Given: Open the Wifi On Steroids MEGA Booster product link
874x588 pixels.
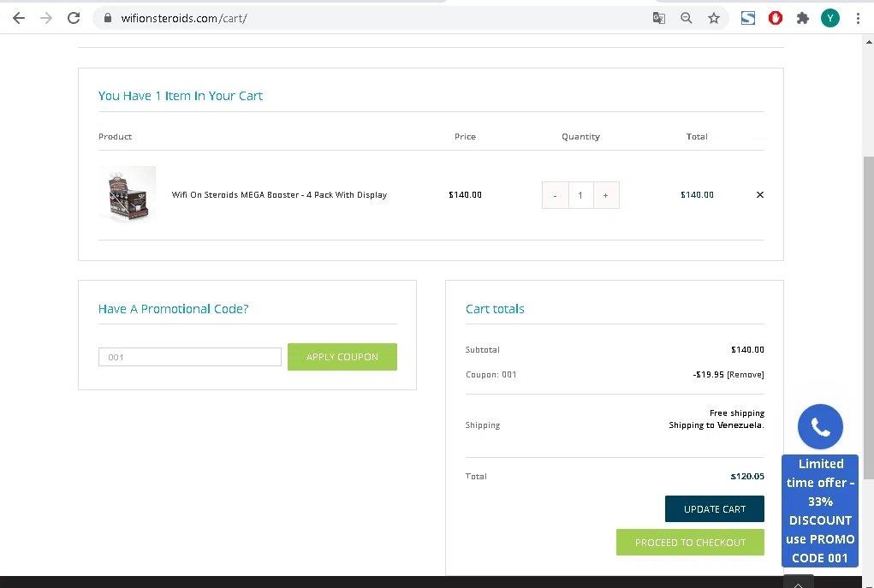Looking at the screenshot, I should coord(279,194).
